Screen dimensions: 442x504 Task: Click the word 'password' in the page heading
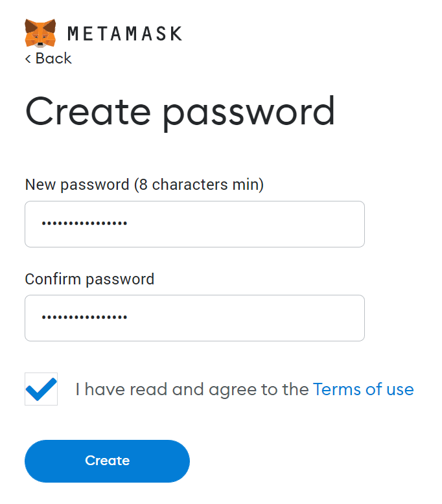[x=248, y=111]
